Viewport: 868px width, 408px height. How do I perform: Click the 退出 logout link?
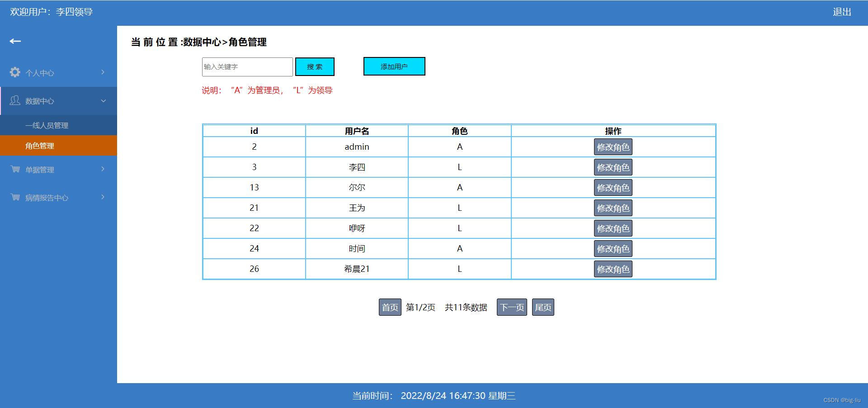pos(842,12)
